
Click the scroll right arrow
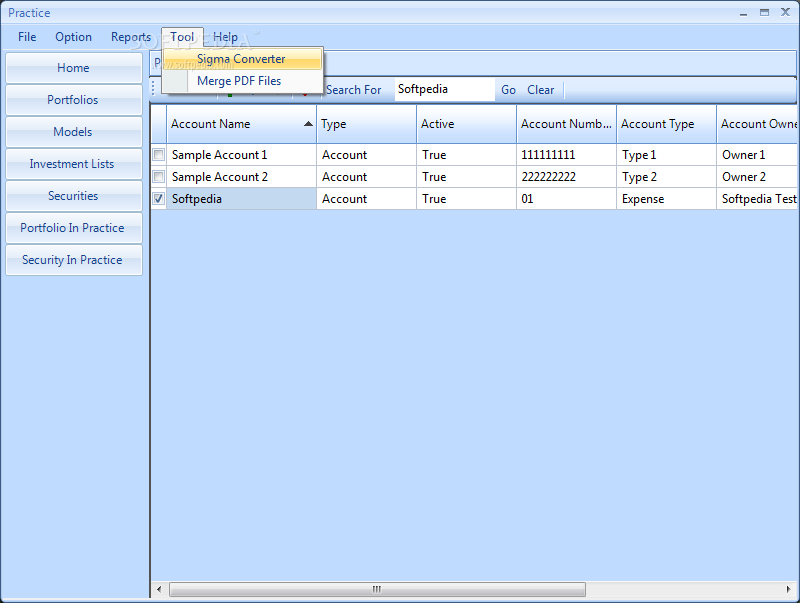click(x=789, y=589)
